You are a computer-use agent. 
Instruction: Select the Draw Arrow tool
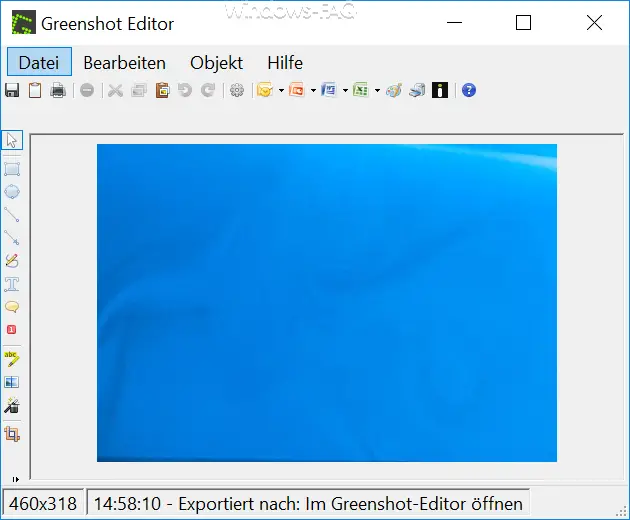[12, 237]
